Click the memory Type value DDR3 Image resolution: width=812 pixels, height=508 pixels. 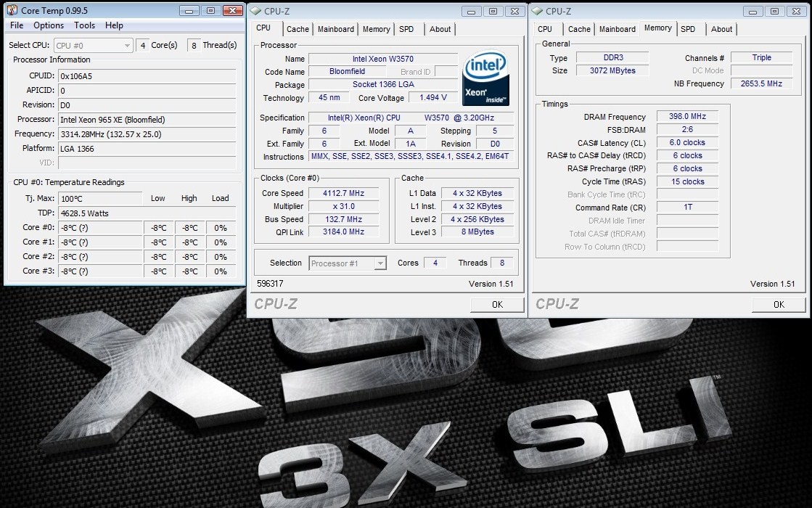pos(612,57)
